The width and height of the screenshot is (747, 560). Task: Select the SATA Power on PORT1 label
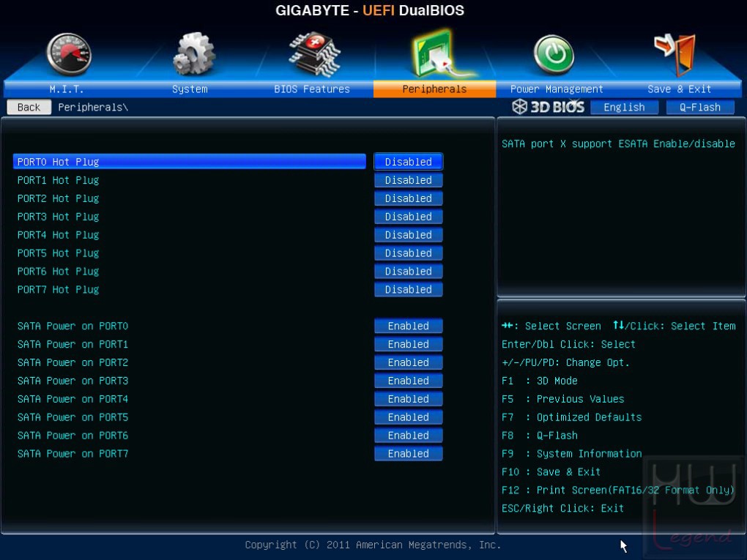point(73,344)
